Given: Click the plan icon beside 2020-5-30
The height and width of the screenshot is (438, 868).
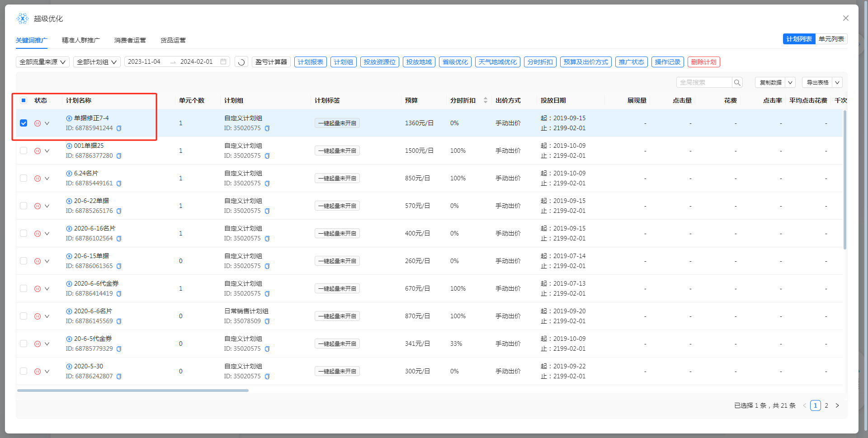Looking at the screenshot, I should point(69,367).
